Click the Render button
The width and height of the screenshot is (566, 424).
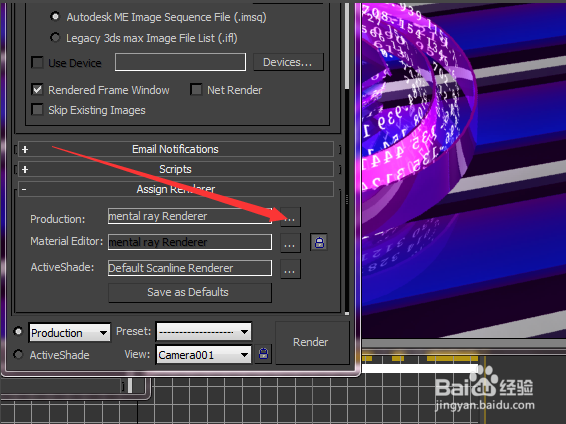point(313,342)
